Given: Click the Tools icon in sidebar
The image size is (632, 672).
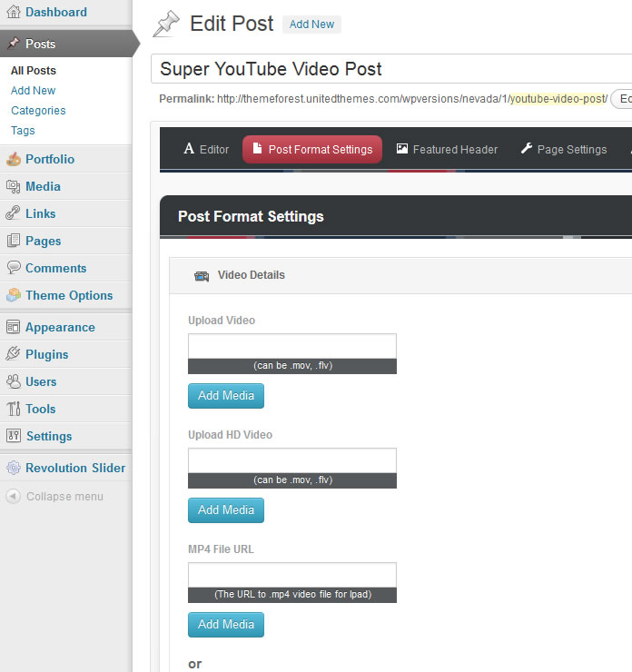Looking at the screenshot, I should click(13, 410).
